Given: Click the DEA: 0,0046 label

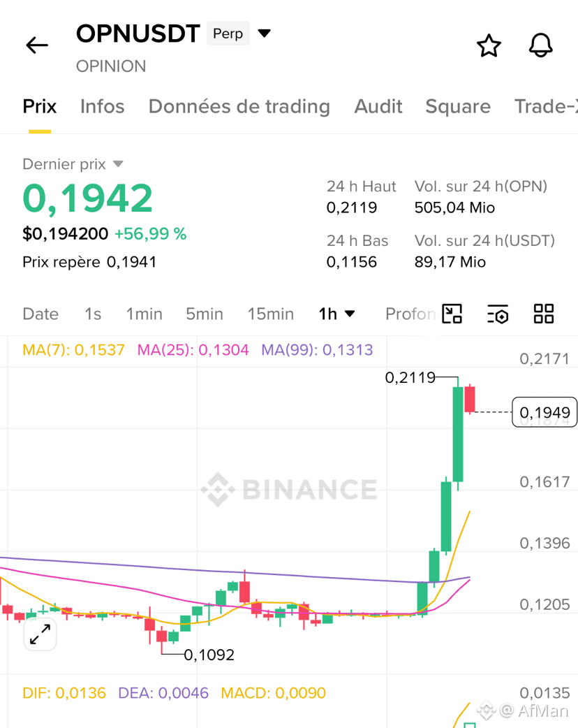Looking at the screenshot, I should click(x=163, y=692).
